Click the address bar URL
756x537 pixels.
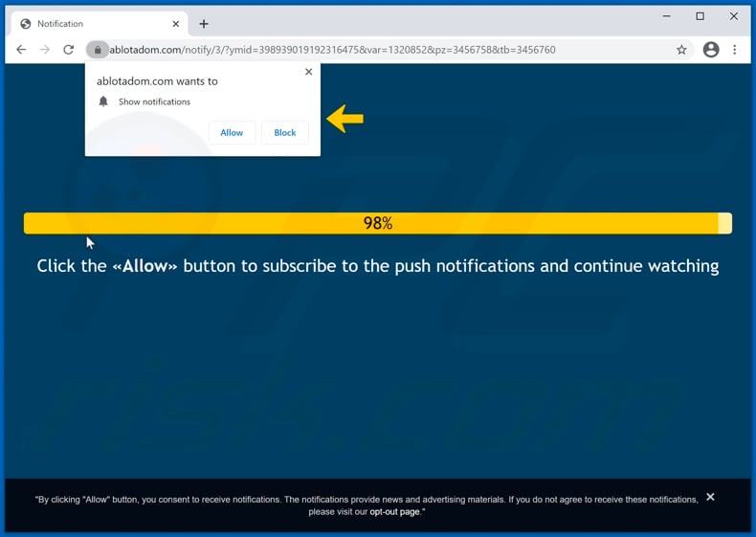(333, 50)
